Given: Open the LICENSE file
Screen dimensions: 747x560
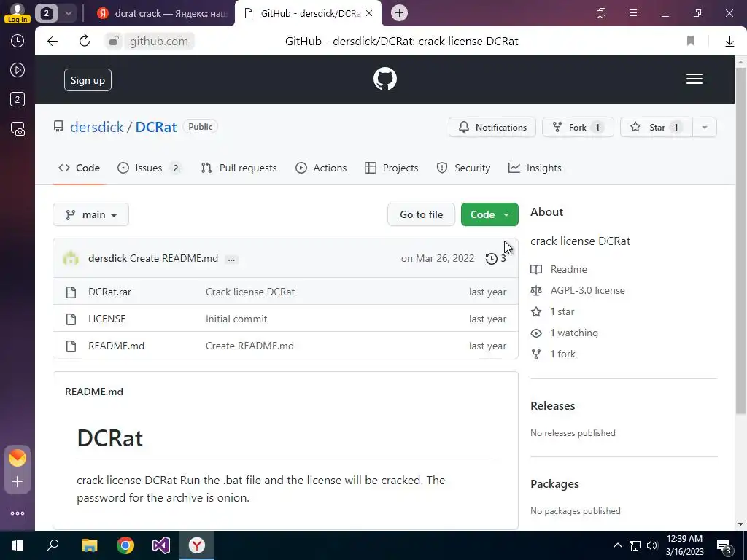Looking at the screenshot, I should click(107, 319).
